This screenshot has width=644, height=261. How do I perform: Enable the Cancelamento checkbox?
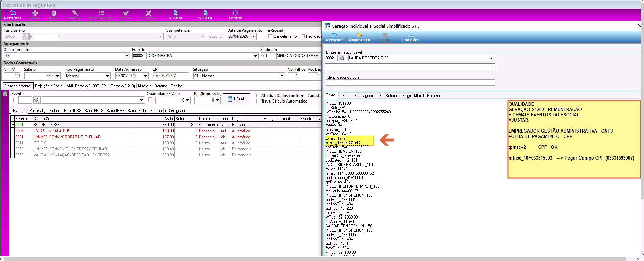[x=270, y=36]
